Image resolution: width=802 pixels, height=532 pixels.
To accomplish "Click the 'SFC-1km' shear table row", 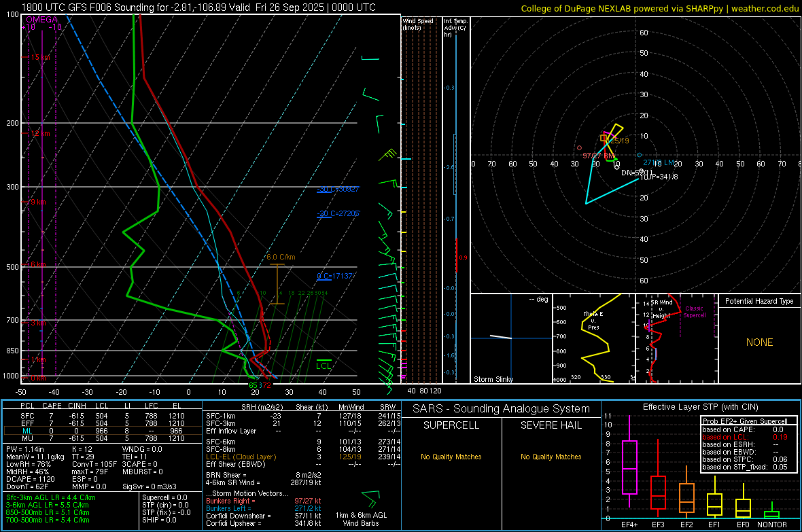I will click(303, 416).
